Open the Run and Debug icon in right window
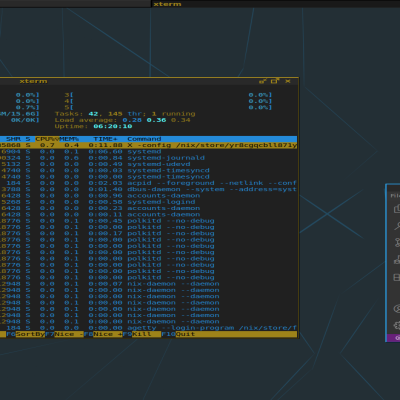400x400 pixels. (397, 260)
